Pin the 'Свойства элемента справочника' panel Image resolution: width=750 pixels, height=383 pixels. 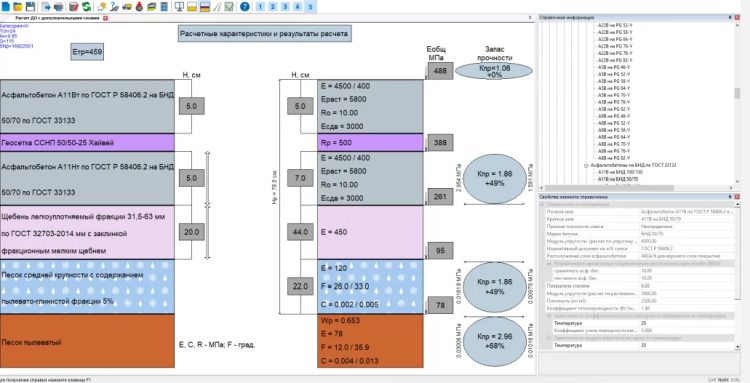pos(729,197)
